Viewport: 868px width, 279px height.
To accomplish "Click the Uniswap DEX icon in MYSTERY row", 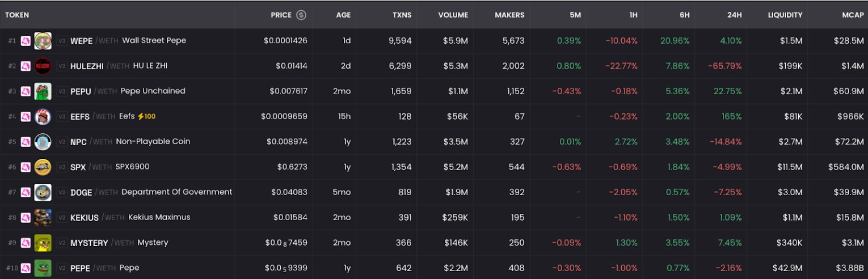I will point(26,243).
